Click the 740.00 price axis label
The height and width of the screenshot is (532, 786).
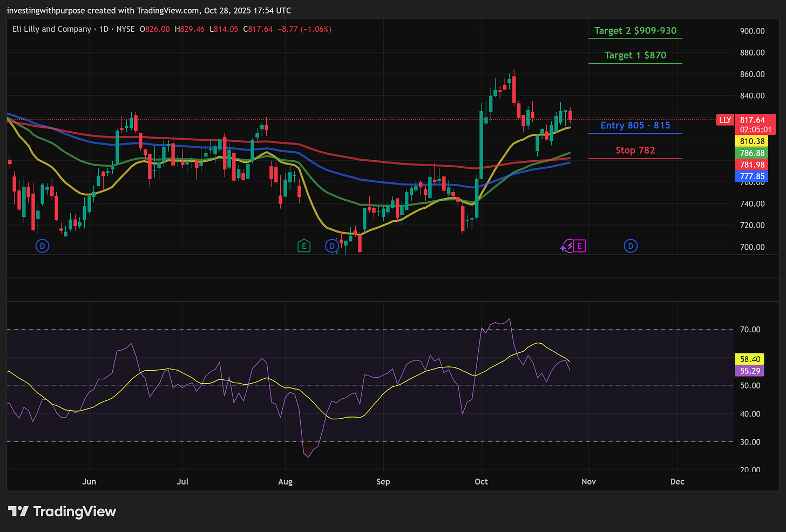click(x=753, y=203)
